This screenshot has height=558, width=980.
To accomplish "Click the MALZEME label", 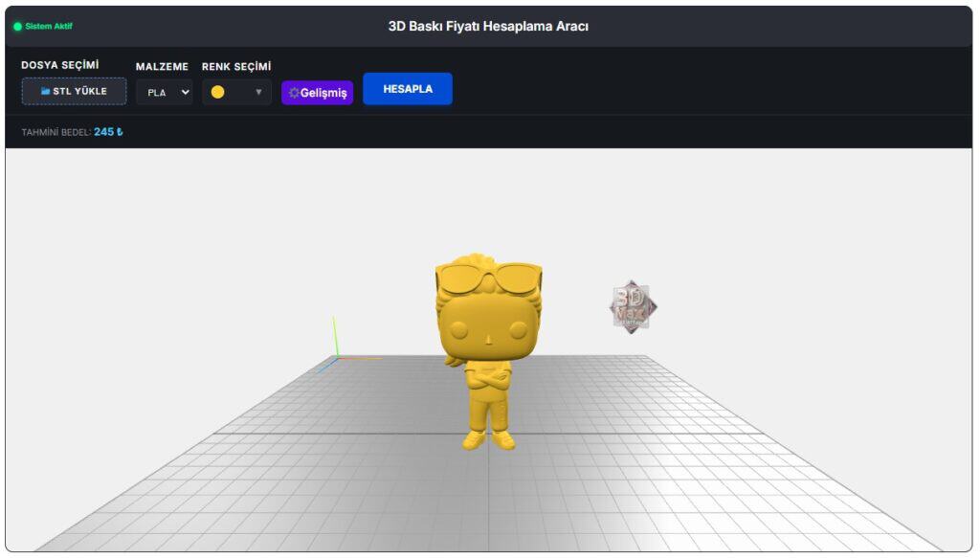I will [x=162, y=66].
